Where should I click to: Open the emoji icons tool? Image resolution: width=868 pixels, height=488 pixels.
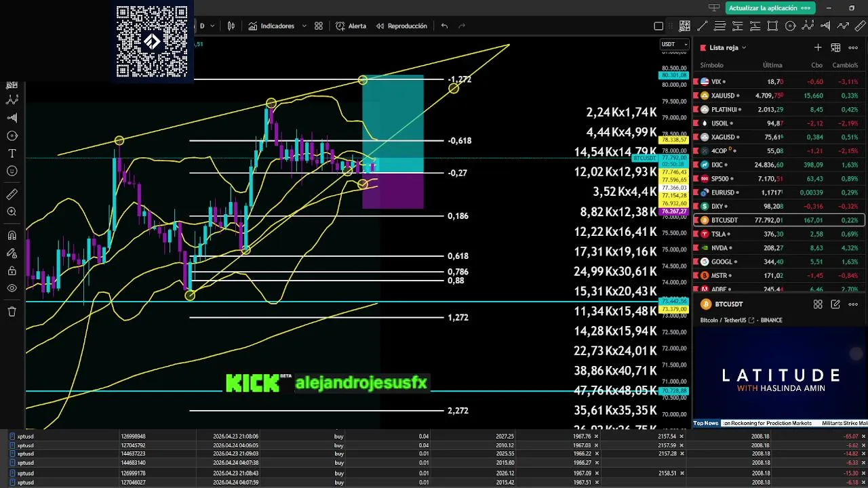[x=12, y=171]
